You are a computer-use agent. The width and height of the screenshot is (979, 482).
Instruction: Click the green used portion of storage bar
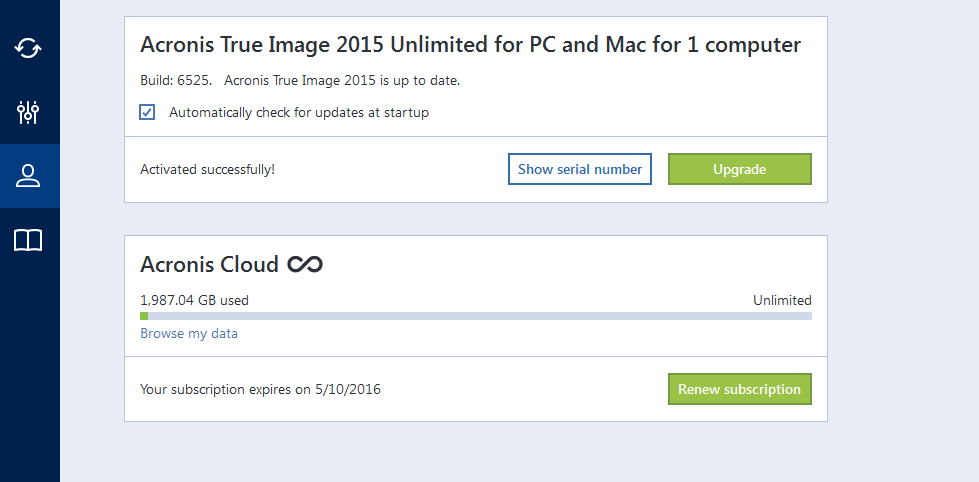pos(144,316)
